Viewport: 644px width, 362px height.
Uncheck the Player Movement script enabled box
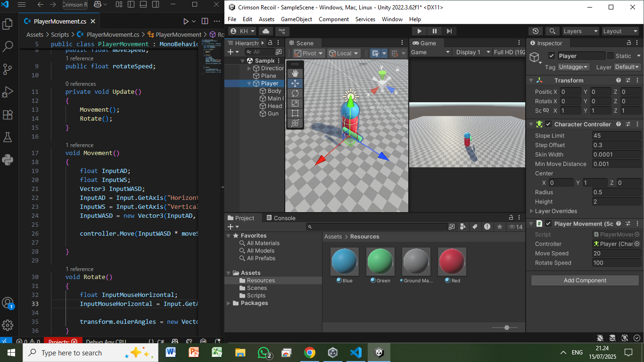coord(548,223)
